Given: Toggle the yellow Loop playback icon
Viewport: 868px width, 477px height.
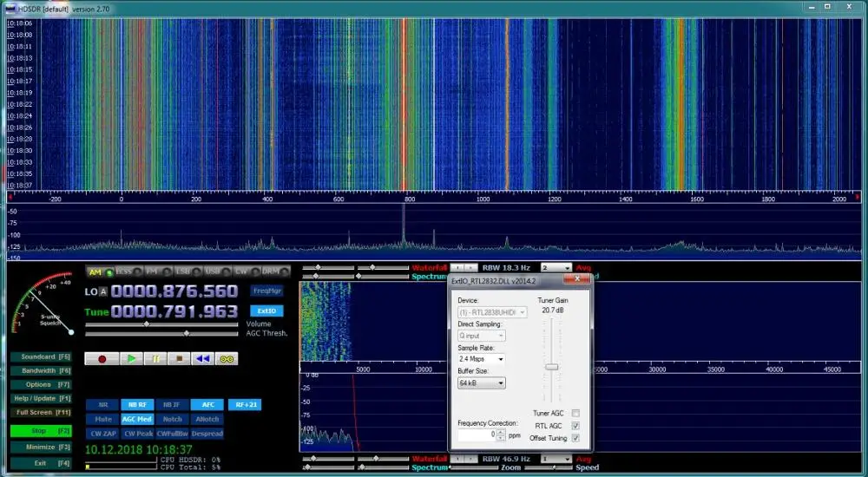Looking at the screenshot, I should click(x=226, y=358).
